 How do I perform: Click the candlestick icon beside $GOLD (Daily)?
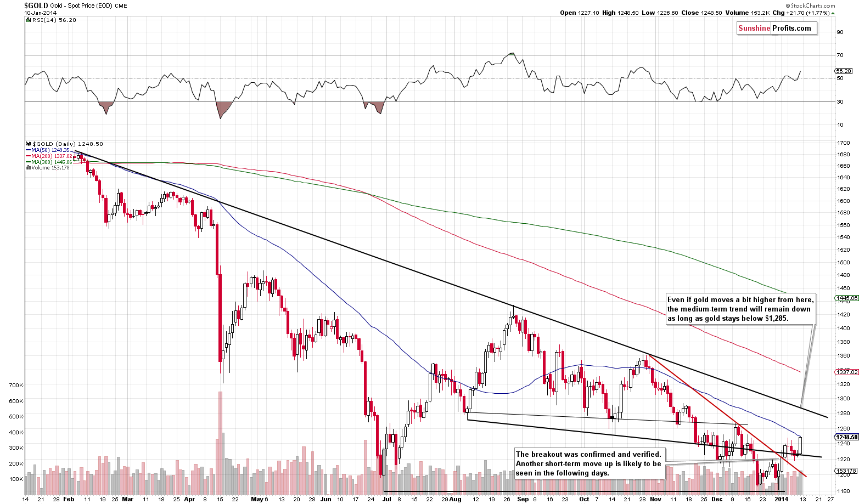pos(27,144)
